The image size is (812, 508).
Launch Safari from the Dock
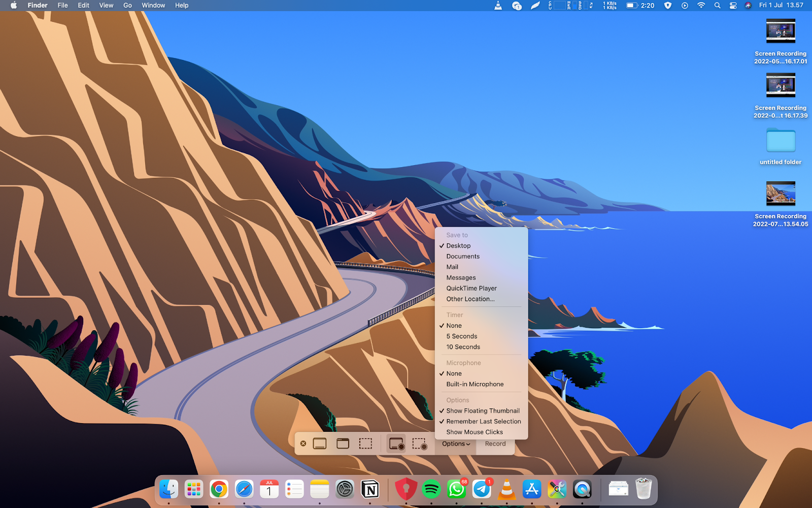pos(244,489)
